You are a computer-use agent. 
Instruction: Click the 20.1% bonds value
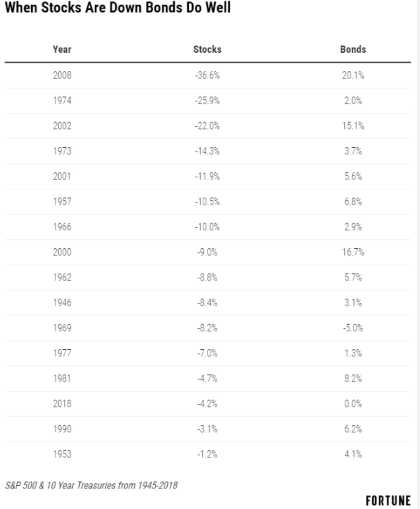353,75
